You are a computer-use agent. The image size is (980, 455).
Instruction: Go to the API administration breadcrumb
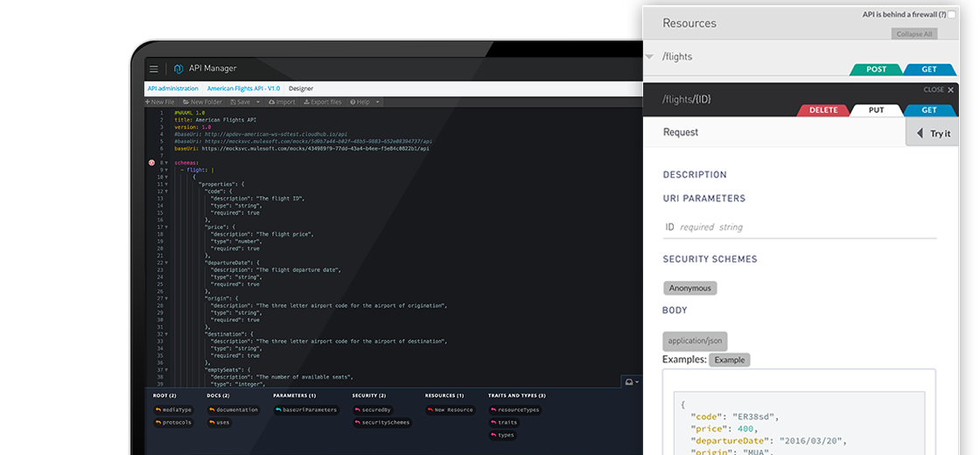[x=172, y=88]
